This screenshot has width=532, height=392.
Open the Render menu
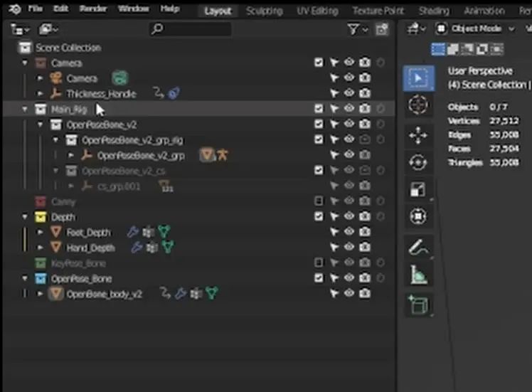click(x=93, y=9)
